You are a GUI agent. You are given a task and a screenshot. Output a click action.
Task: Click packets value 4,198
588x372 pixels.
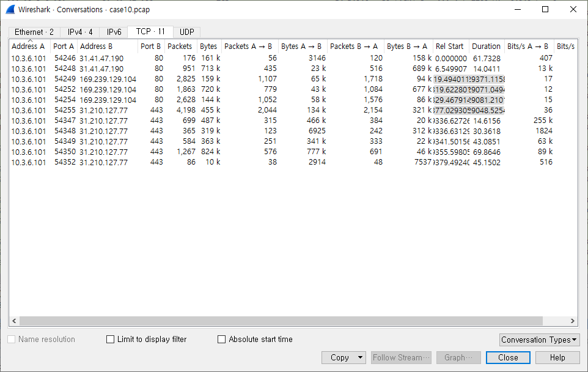coord(186,110)
